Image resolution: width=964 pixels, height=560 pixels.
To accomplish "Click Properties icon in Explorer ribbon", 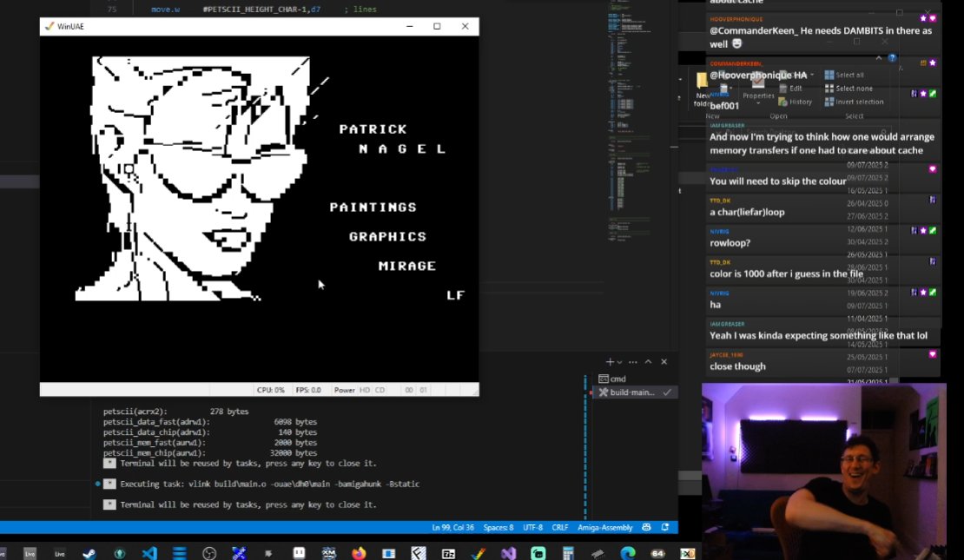I will point(758,81).
